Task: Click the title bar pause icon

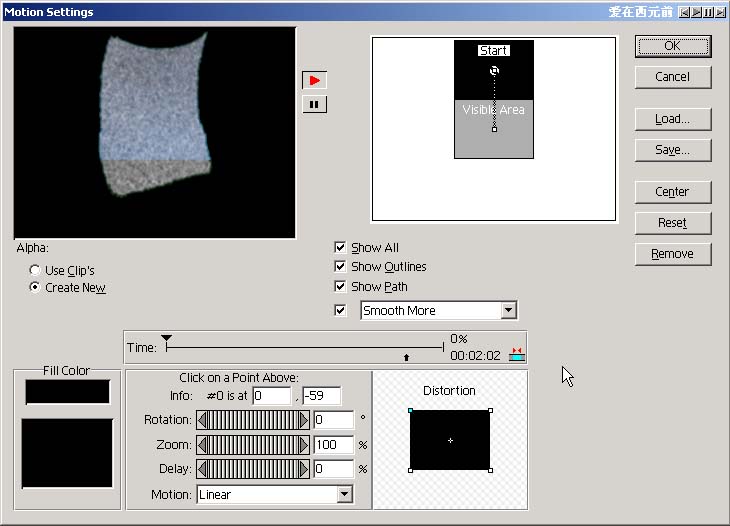Action: click(708, 12)
